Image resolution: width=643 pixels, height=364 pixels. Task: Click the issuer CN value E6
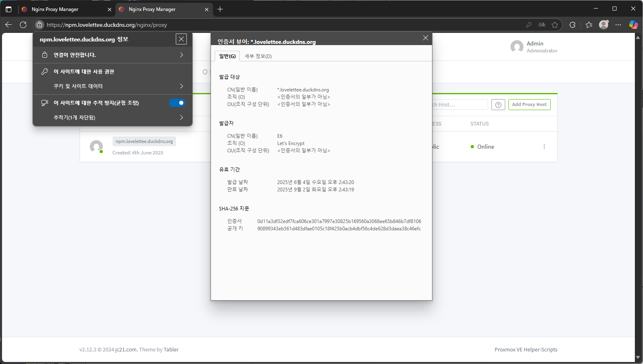tap(280, 136)
